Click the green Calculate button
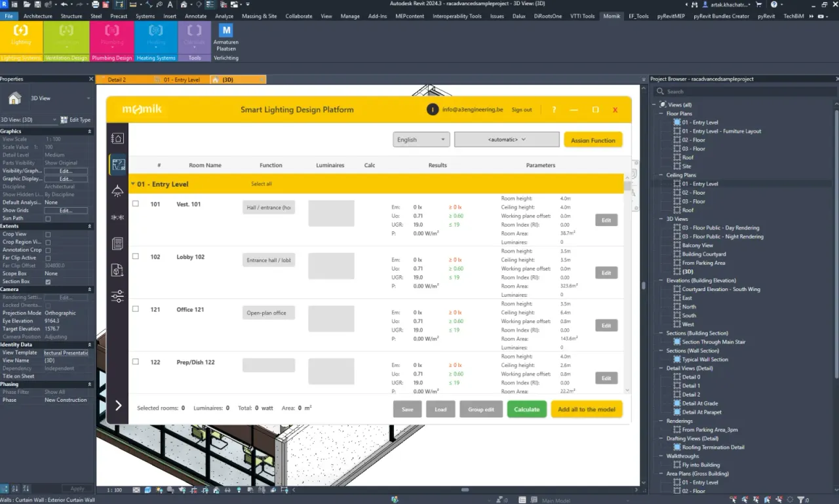The height and width of the screenshot is (504, 839). tap(526, 409)
